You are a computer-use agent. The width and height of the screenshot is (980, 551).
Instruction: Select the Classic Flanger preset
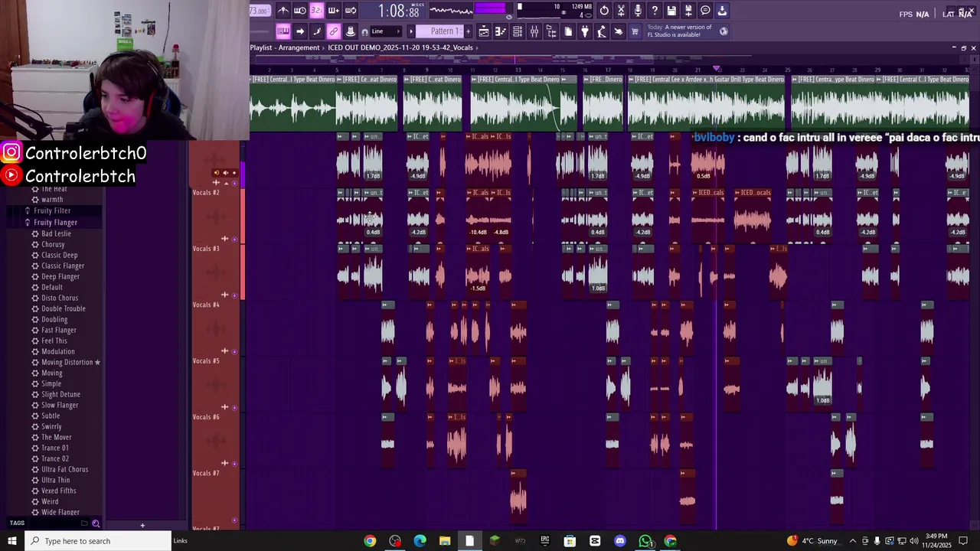click(63, 266)
